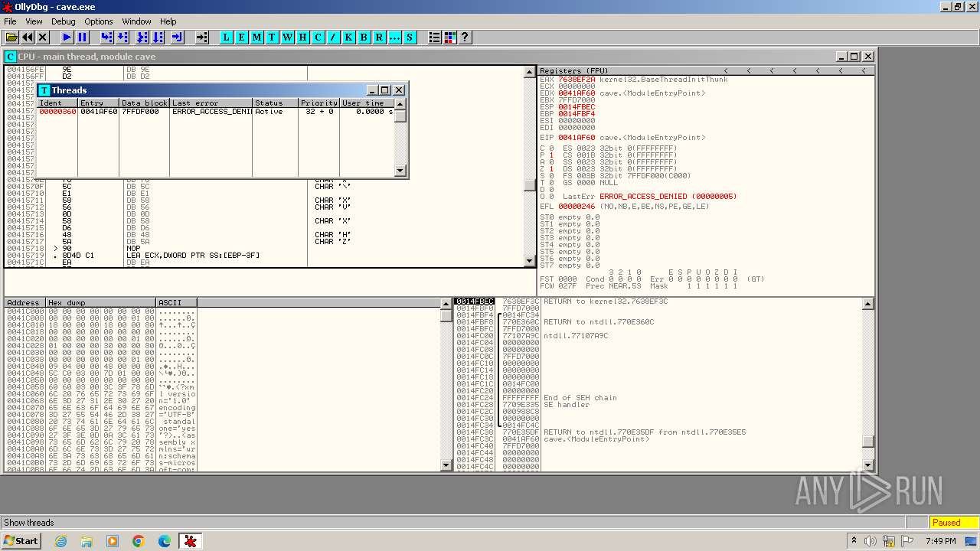Open the Window menu
The height and width of the screenshot is (551, 980).
coord(136,21)
